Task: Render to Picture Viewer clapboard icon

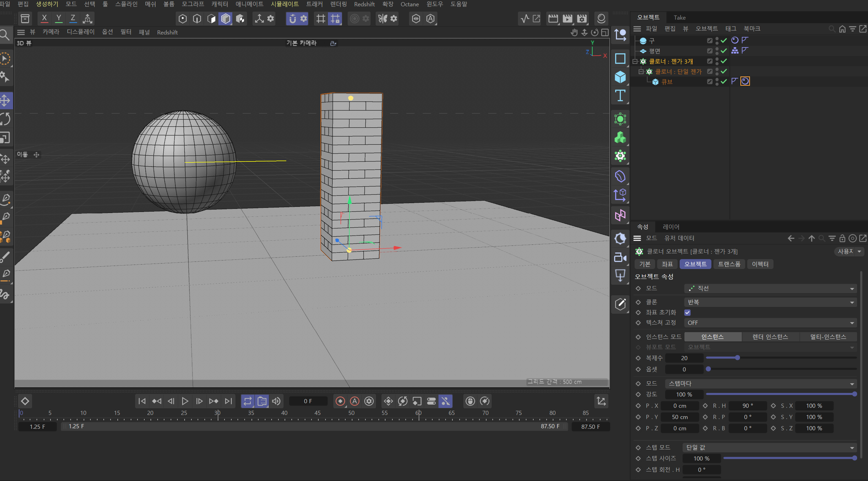Action: pyautogui.click(x=568, y=18)
